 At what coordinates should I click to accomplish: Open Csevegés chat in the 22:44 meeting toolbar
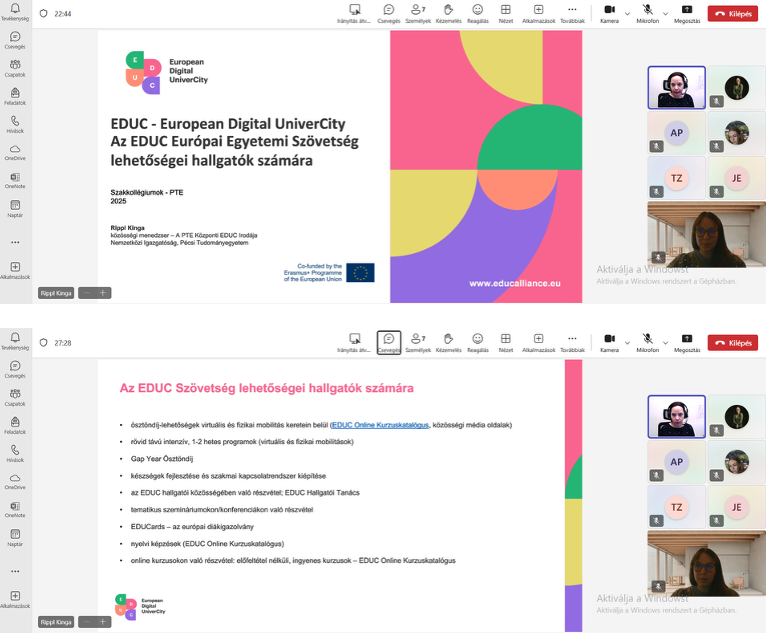pos(389,14)
